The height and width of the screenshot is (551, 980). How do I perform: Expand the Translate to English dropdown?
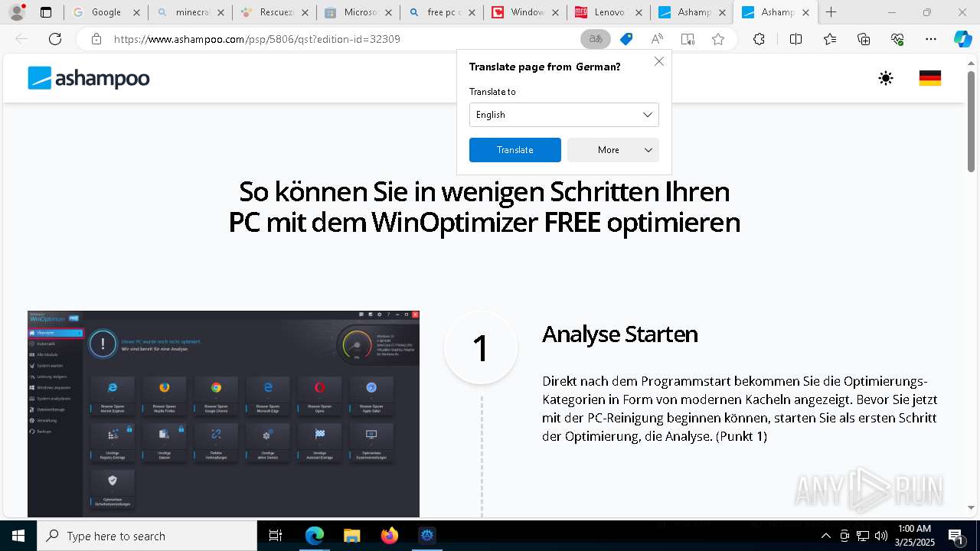click(x=563, y=115)
